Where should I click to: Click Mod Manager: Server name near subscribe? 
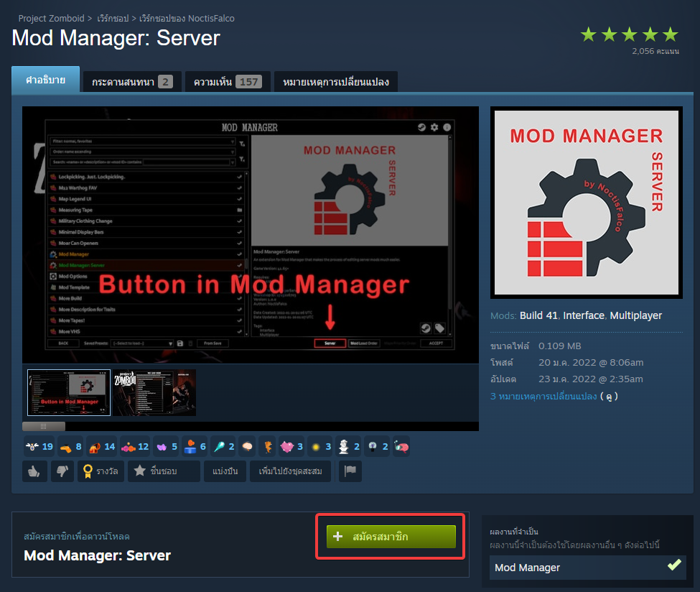(98, 555)
